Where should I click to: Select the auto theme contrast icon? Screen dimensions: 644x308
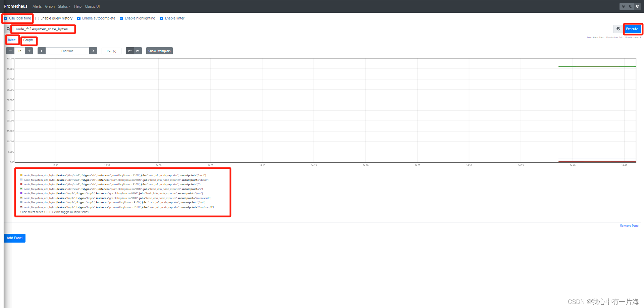tap(638, 6)
